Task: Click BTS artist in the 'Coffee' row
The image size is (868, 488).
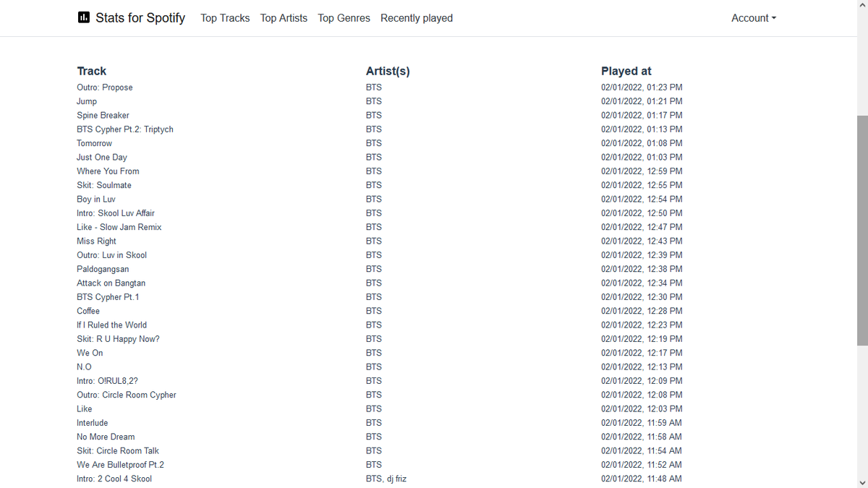Action: (374, 311)
